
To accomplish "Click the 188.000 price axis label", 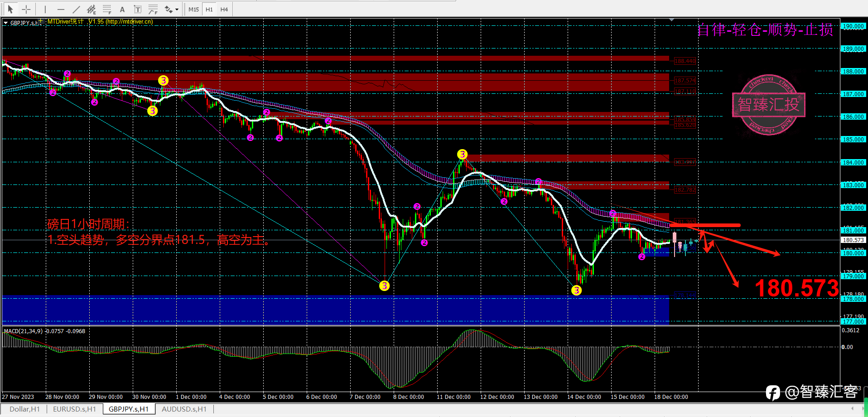I will (853, 71).
